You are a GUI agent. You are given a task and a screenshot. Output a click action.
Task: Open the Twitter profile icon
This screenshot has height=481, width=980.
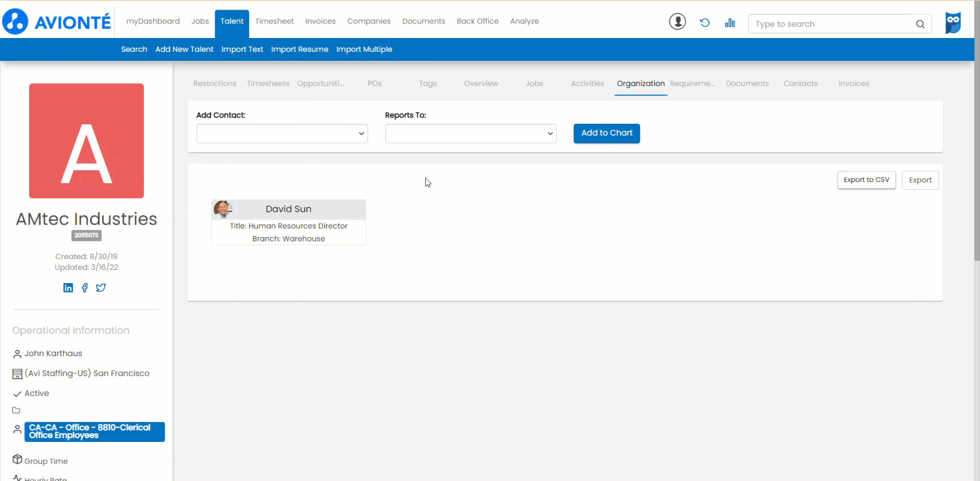(101, 288)
